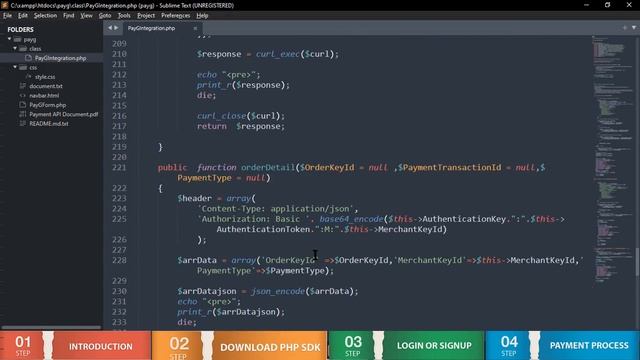Collapse the class folder

[15, 48]
